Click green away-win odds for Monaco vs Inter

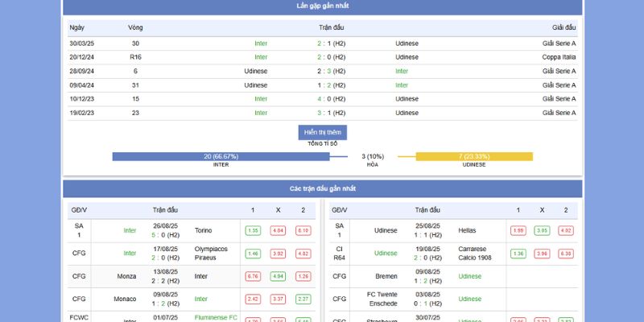pyautogui.click(x=303, y=299)
